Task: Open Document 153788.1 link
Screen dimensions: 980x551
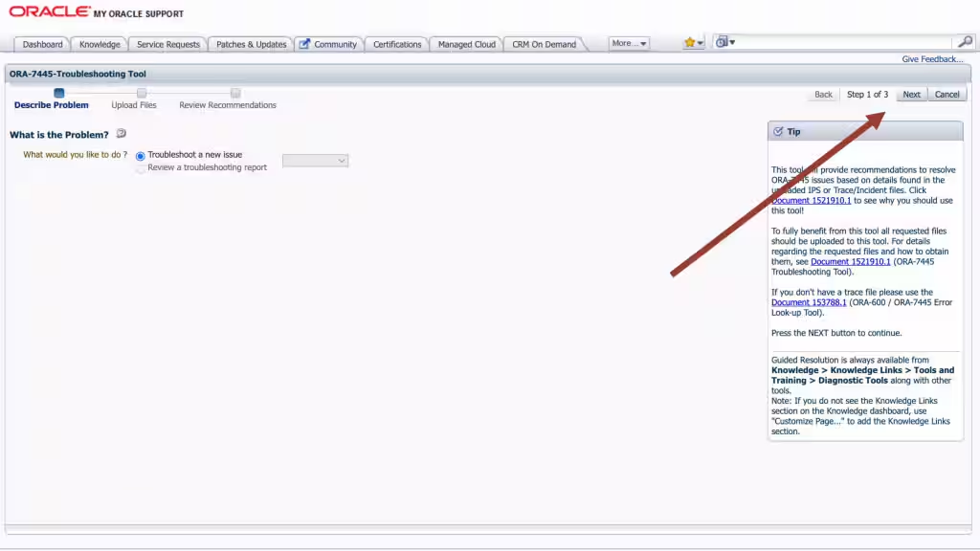Action: [809, 302]
